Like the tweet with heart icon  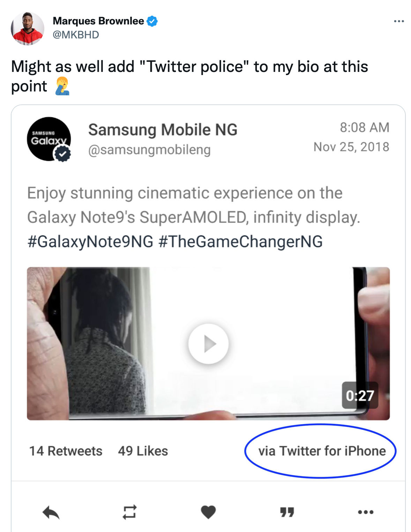click(x=208, y=512)
